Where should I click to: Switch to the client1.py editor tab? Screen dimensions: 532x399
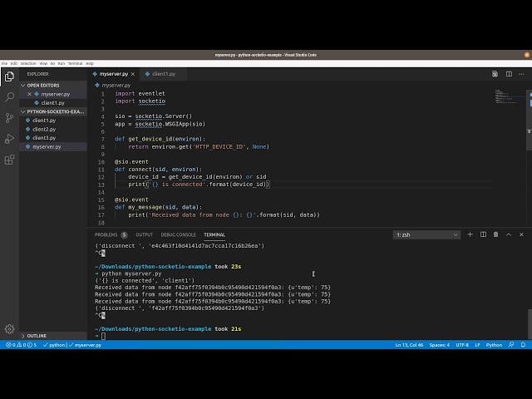[x=164, y=74]
